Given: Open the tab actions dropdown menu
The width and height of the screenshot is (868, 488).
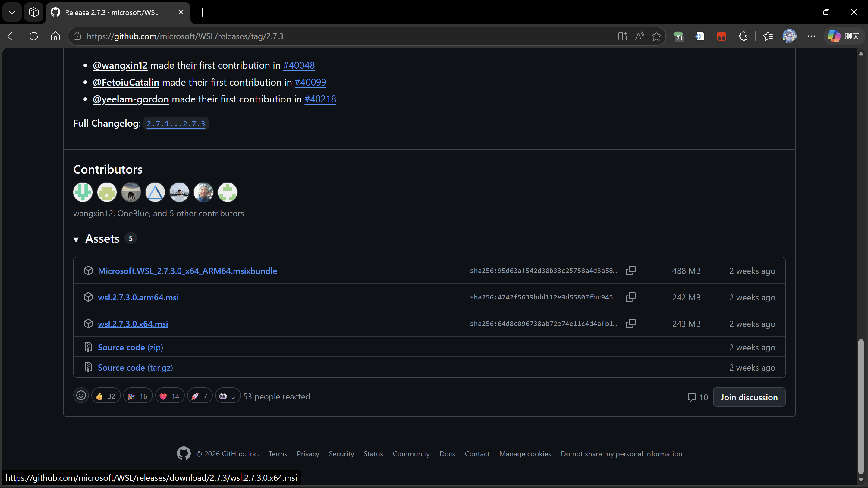Looking at the screenshot, I should tap(12, 12).
